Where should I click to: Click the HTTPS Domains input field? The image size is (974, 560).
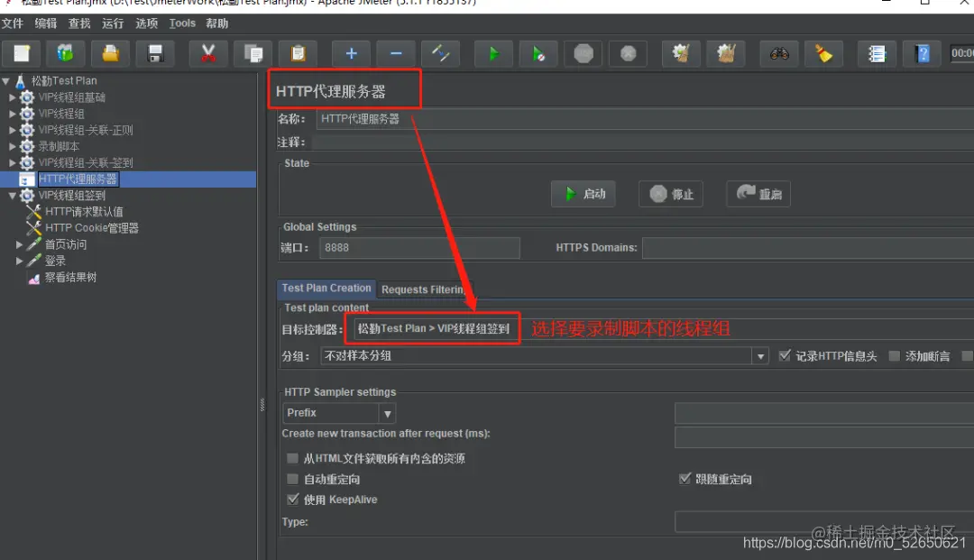pyautogui.click(x=808, y=248)
